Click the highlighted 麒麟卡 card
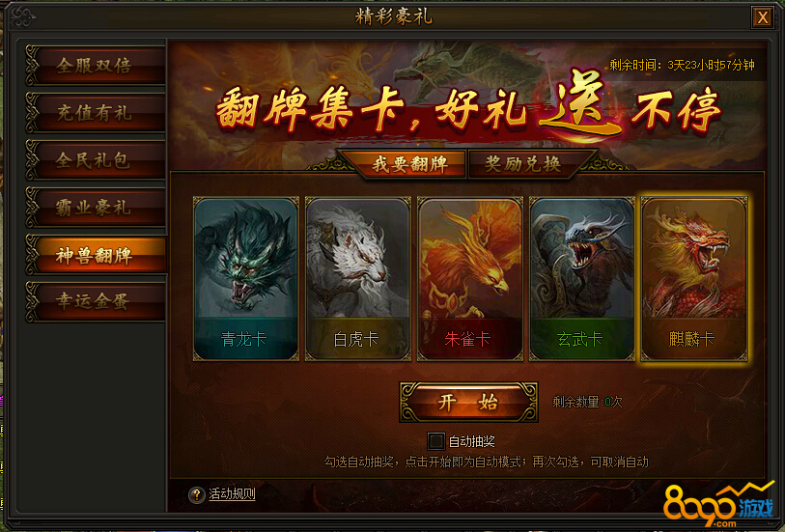 pyautogui.click(x=694, y=279)
